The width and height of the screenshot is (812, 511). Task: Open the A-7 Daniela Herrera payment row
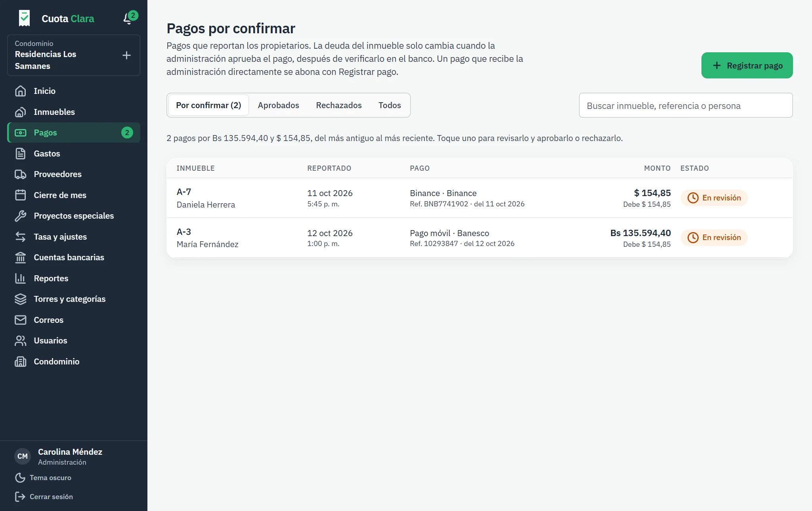click(x=480, y=198)
